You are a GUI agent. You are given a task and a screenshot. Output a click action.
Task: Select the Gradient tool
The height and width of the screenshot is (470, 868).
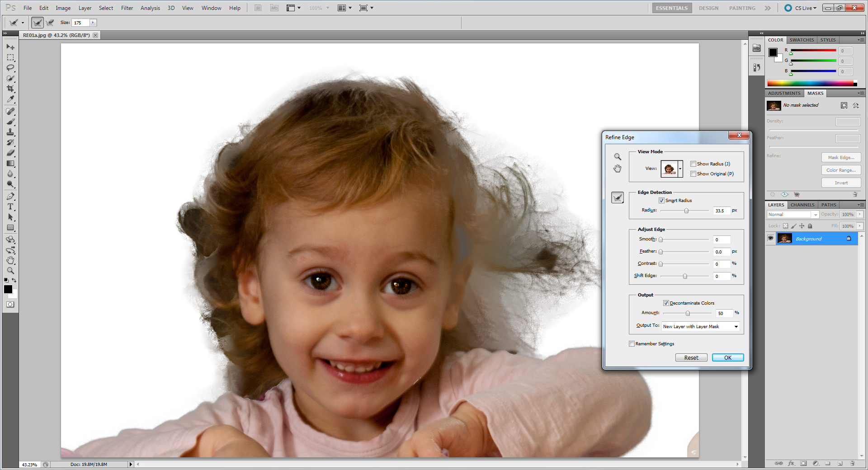tap(10, 163)
